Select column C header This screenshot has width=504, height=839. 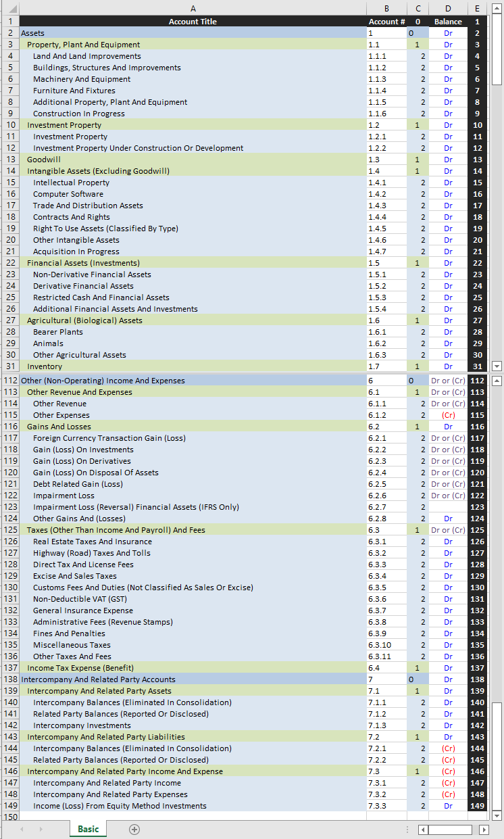pyautogui.click(x=418, y=8)
